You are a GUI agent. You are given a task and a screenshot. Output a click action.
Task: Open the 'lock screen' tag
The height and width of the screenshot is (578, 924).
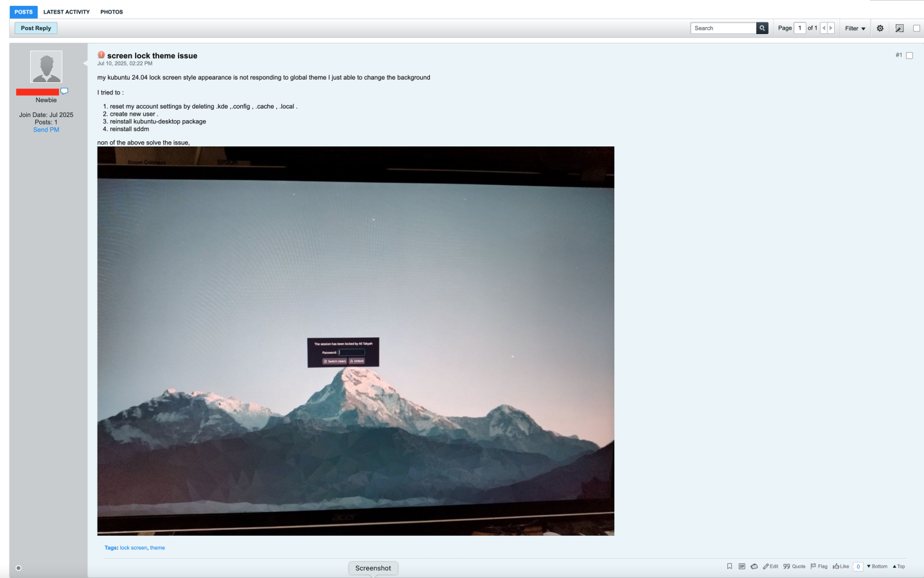tap(134, 548)
